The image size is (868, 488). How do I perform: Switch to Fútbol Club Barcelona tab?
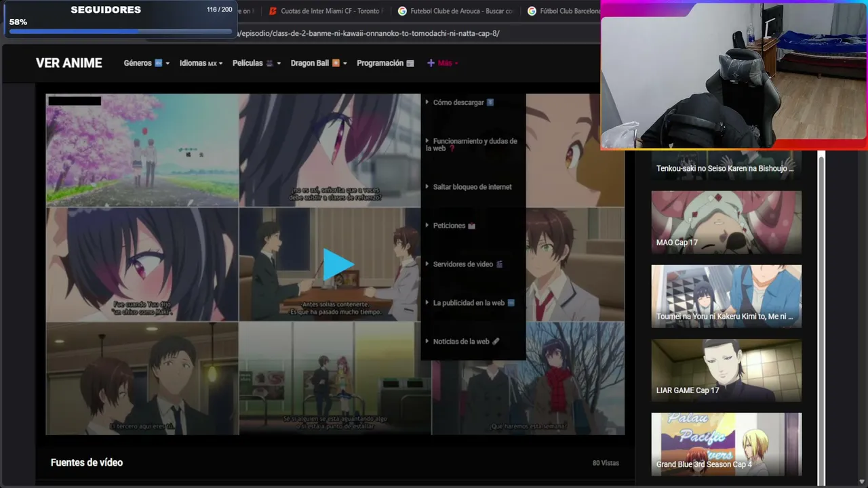tap(563, 11)
